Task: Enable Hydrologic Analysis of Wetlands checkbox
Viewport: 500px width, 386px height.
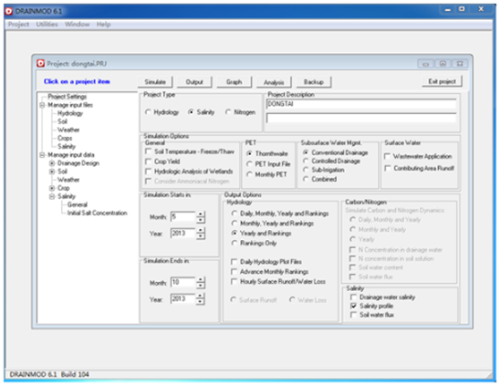Action: click(x=148, y=171)
